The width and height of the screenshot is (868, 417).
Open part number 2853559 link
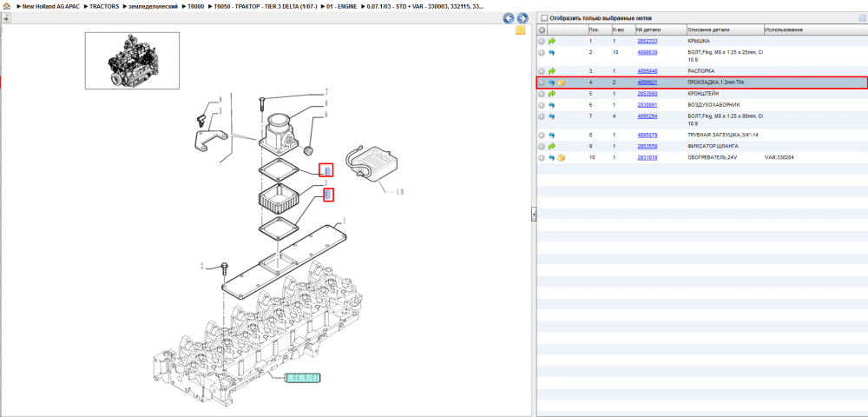[648, 147]
